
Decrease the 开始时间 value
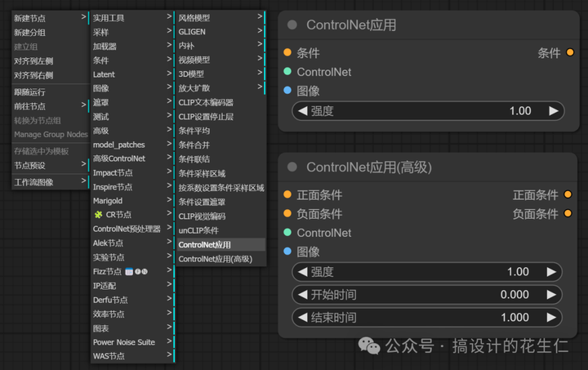point(303,295)
